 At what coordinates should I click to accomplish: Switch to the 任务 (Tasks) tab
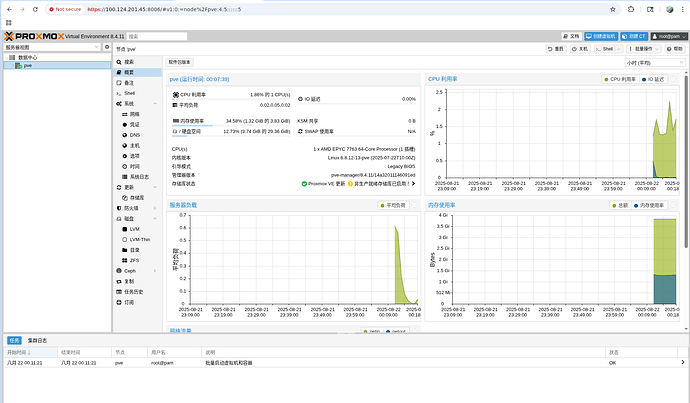pyautogui.click(x=15, y=341)
